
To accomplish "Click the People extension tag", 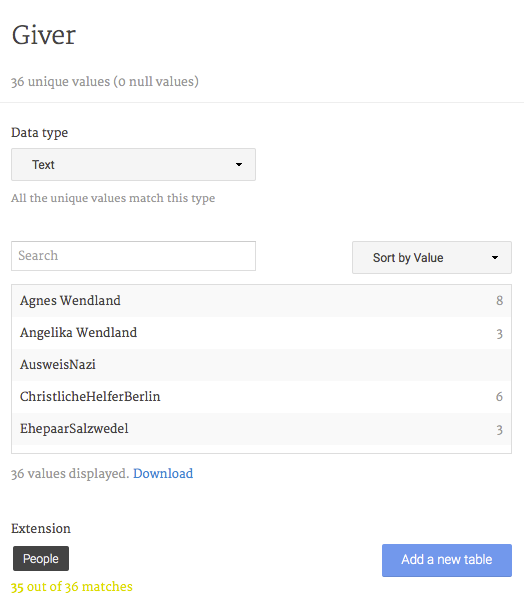I will pyautogui.click(x=41, y=558).
